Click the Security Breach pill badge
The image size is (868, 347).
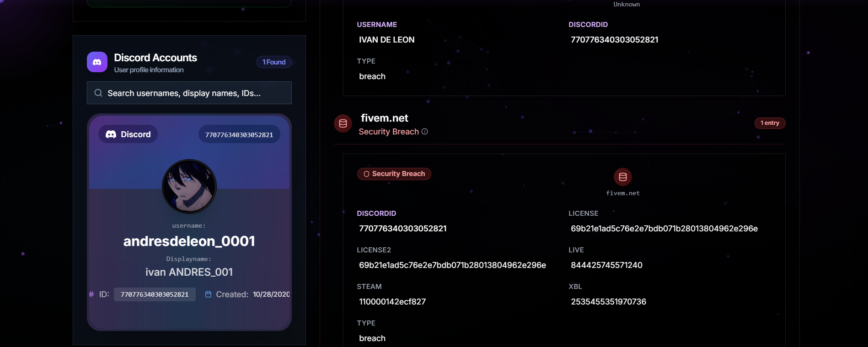394,174
